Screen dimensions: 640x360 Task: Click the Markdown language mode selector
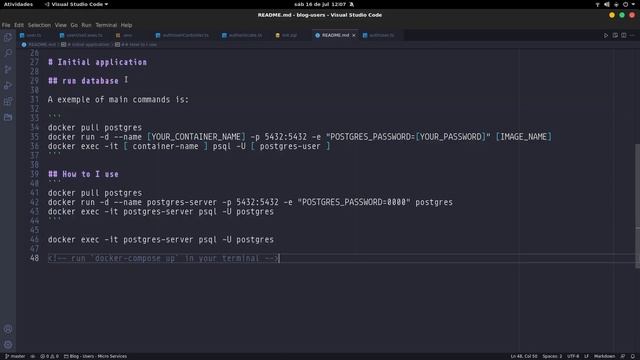[604, 356]
